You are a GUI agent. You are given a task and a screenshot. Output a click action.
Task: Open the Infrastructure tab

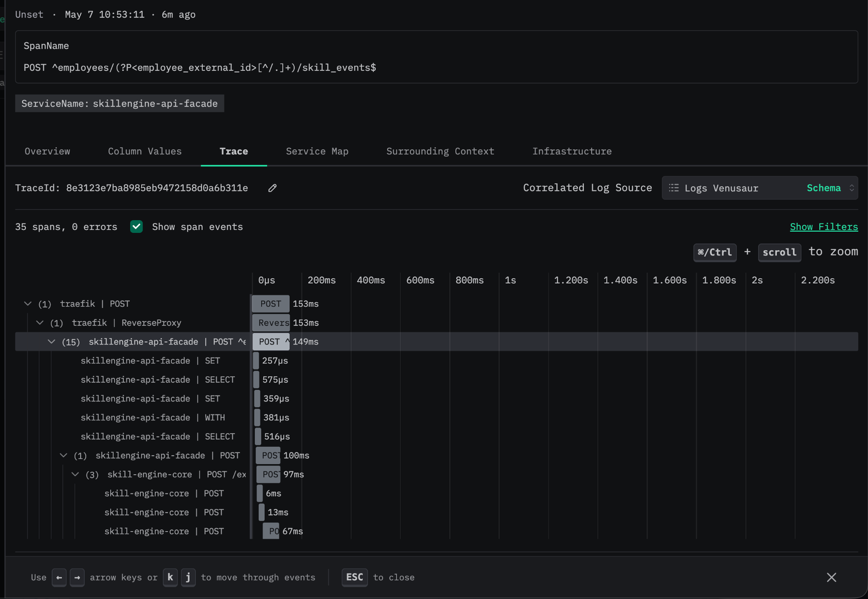(572, 151)
